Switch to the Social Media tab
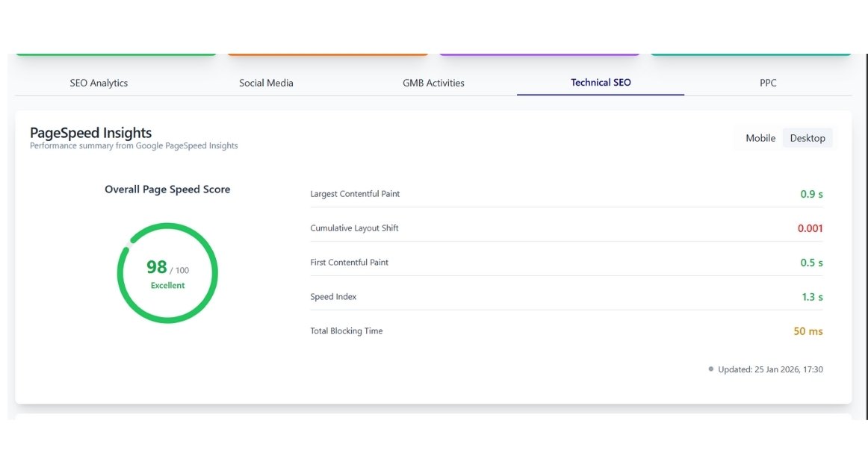 pos(266,83)
